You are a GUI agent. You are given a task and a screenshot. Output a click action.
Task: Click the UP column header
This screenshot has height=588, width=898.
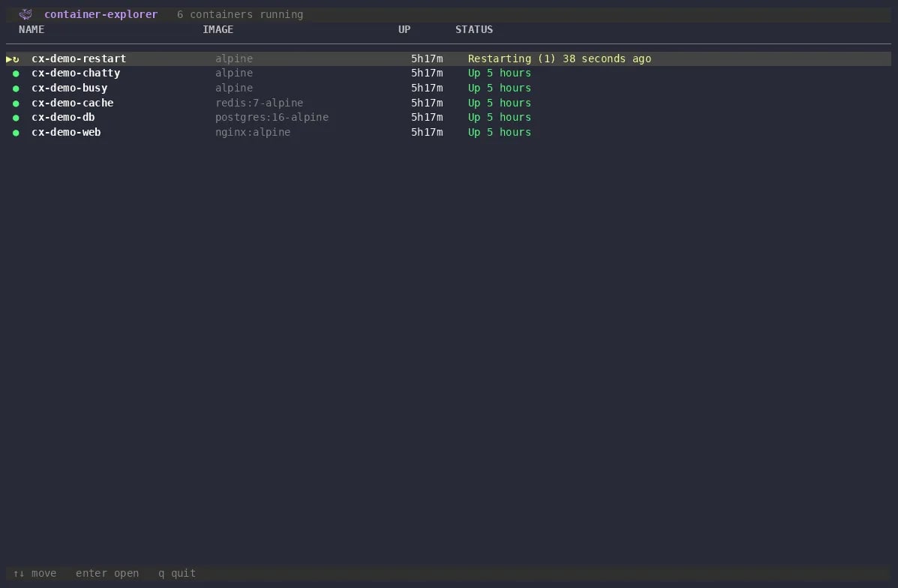click(x=404, y=29)
